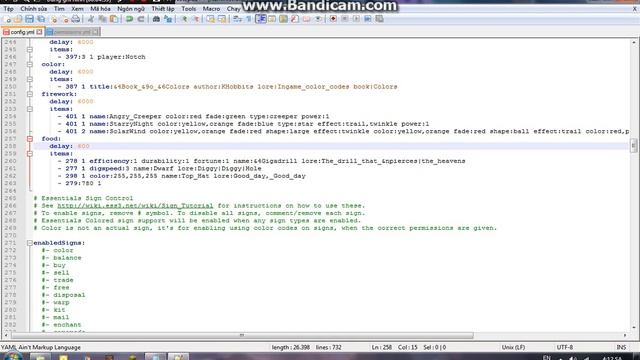Screen dimensions: 640x360
Task: Click the Print toolbar icon
Action: point(76,19)
